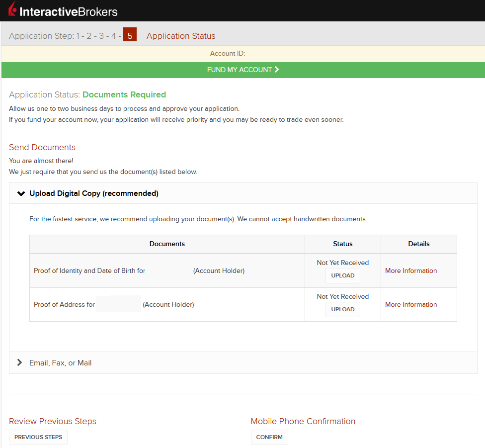Go to application step 4
Viewport: 485px width, 448px height.
tap(114, 36)
